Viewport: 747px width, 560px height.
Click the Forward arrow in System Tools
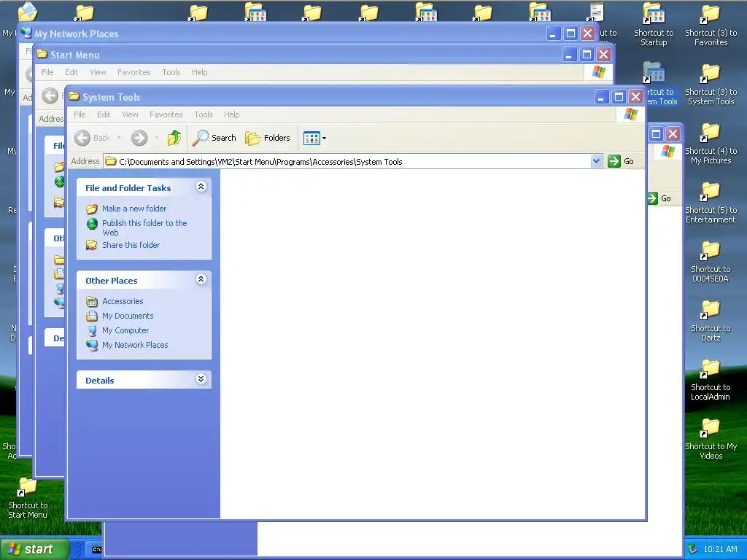(x=139, y=138)
